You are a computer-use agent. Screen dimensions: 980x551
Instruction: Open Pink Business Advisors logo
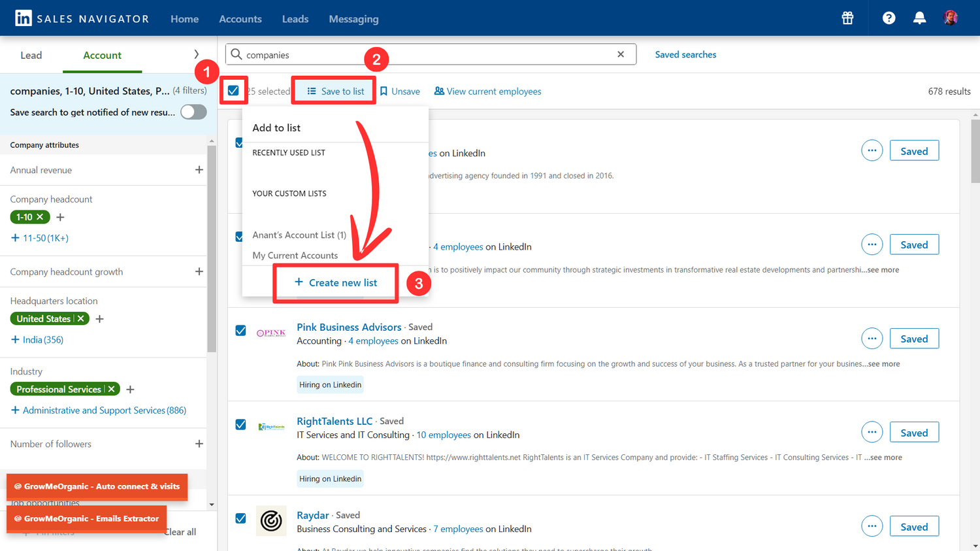(x=271, y=333)
